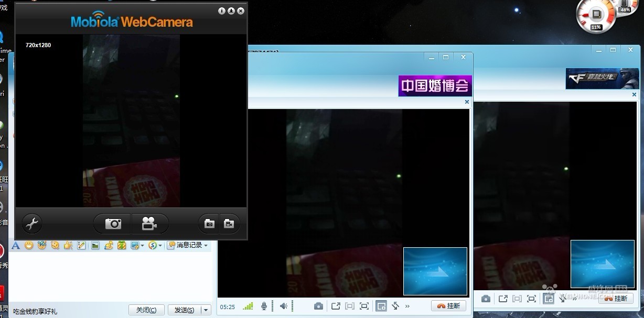
Task: Open send options arrow beside 发送(S)
Action: click(206, 310)
